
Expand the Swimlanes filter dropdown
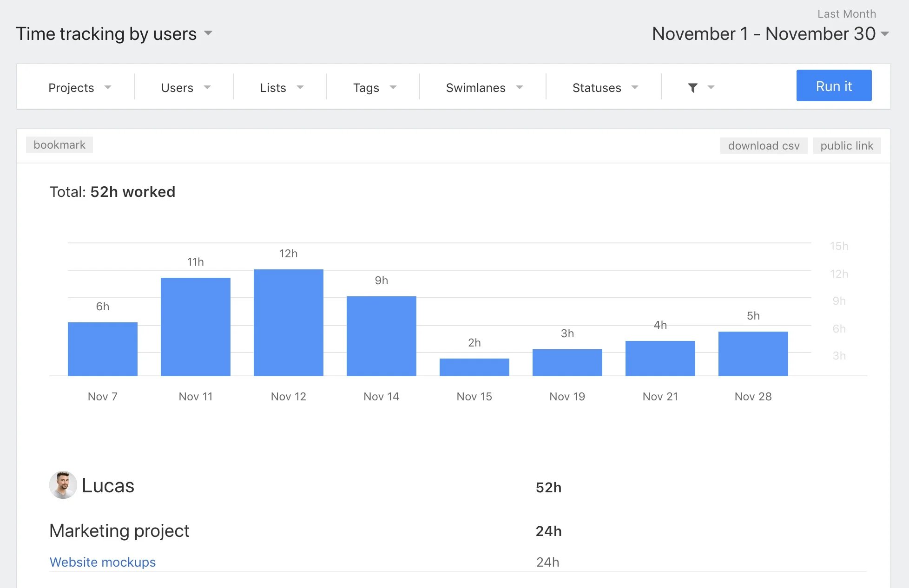484,88
